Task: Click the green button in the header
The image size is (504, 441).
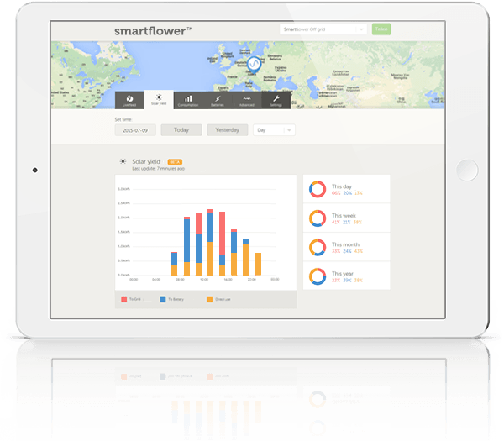Action: pos(381,29)
